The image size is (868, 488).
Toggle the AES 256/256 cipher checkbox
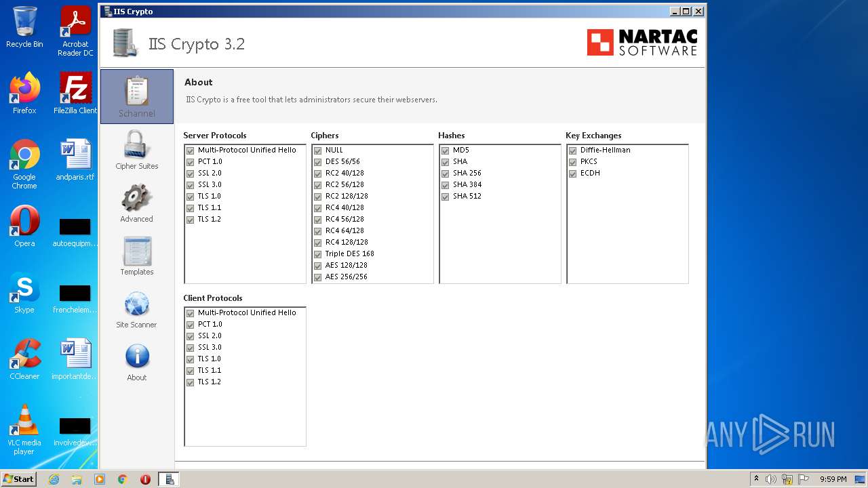click(x=318, y=277)
